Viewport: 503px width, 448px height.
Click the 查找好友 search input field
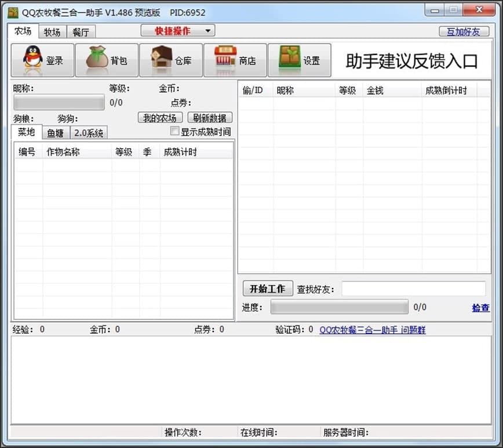tap(413, 288)
